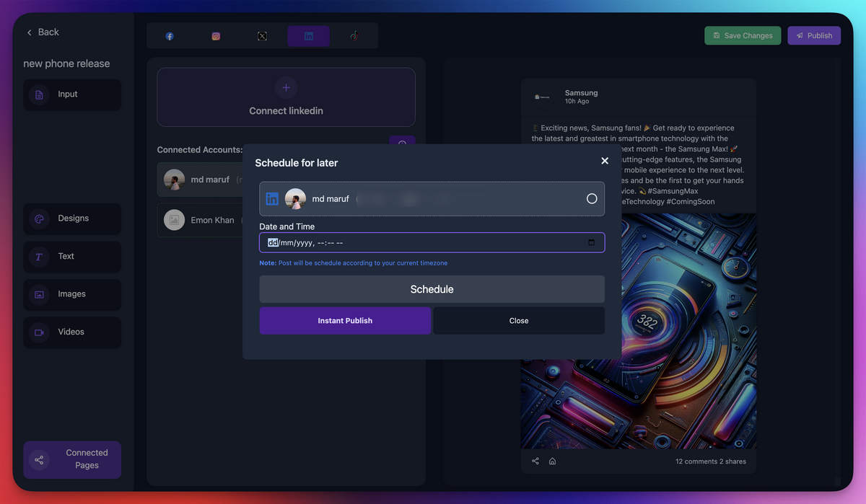
Task: Open the Designs palette section
Action: [72, 218]
